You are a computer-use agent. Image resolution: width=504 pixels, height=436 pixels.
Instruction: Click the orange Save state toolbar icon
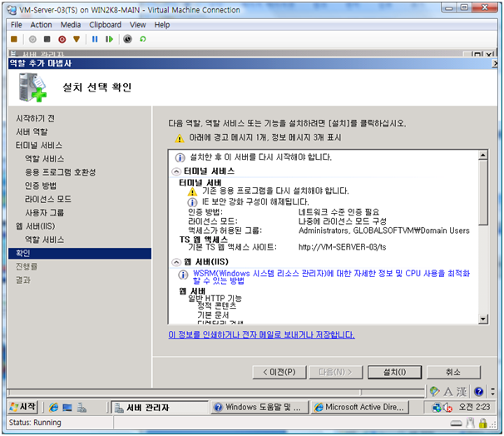77,39
